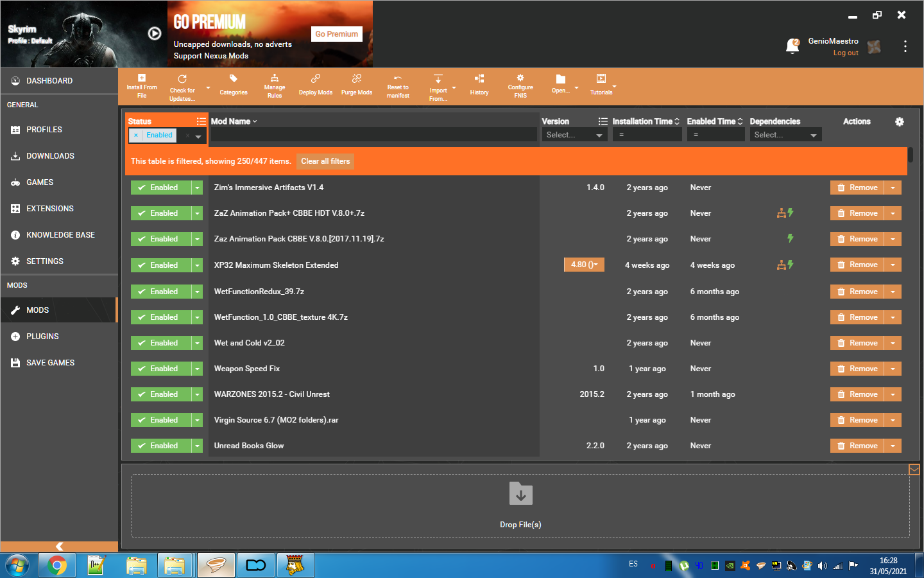Click mod table vertical scrollbar
924x578 pixels.
911,155
